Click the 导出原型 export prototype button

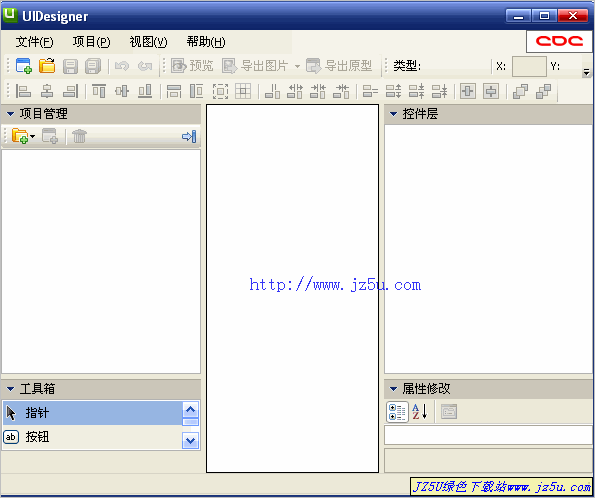point(339,66)
